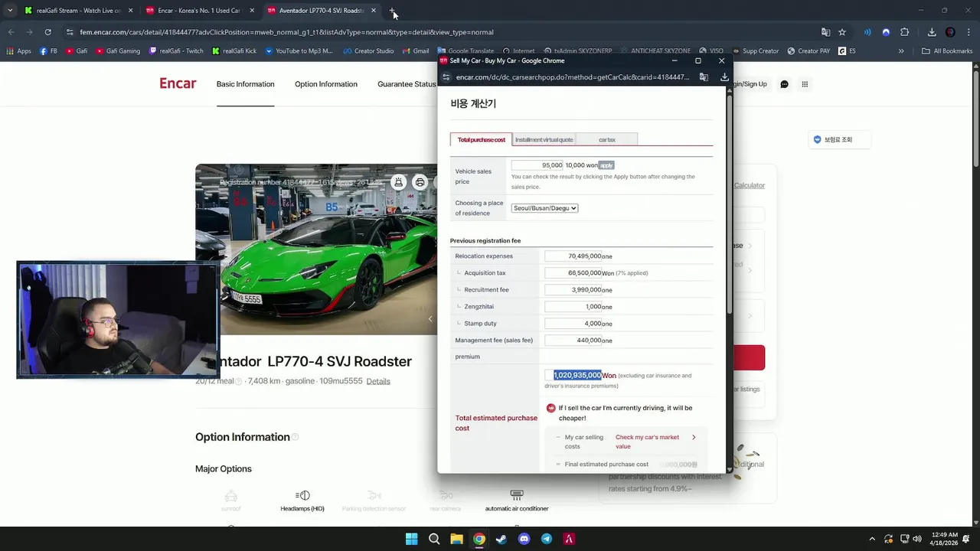Open the new tab plus button

(x=392, y=11)
